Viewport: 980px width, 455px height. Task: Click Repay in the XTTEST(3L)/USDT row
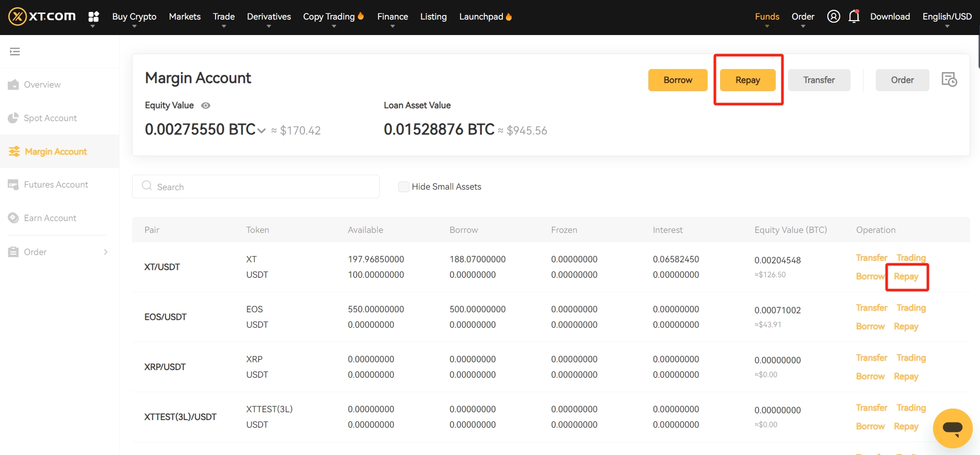pyautogui.click(x=906, y=426)
